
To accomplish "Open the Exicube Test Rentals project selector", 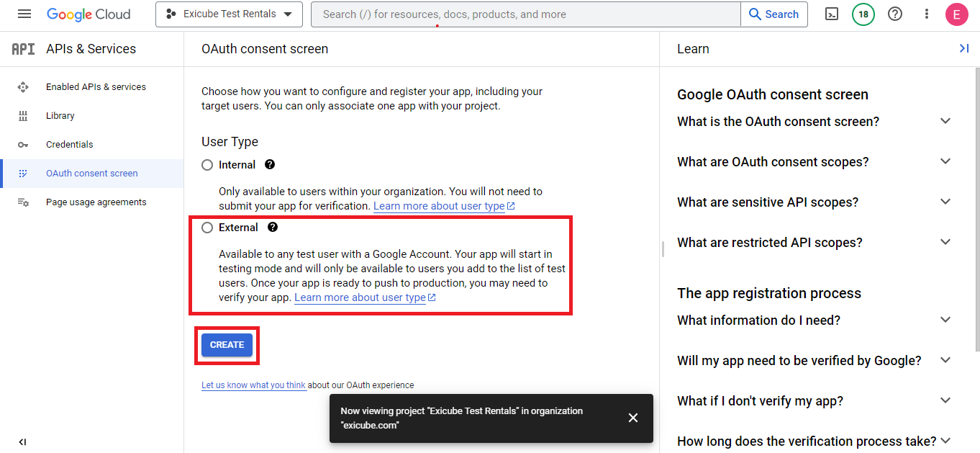I will 229,14.
